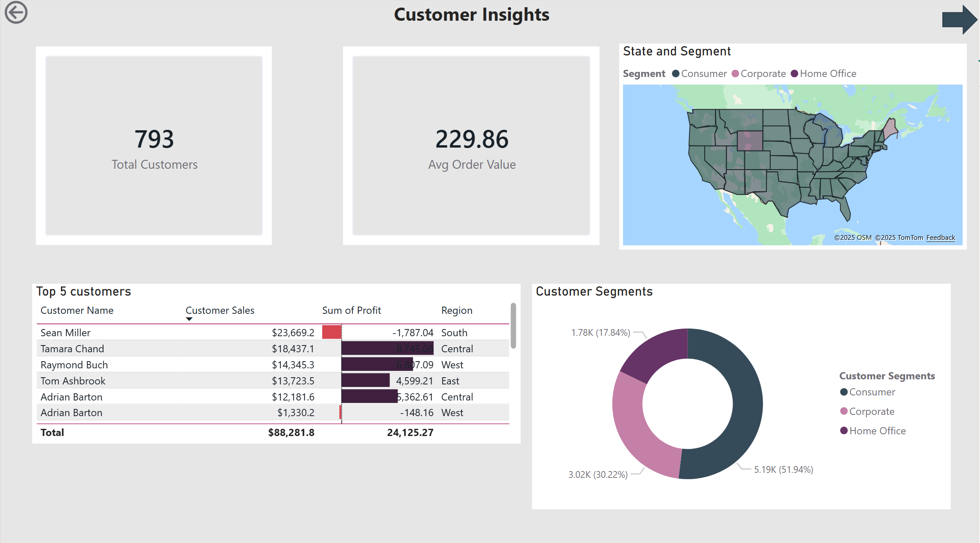Select Home Office dot in map legend
This screenshot has height=543, width=980.
coord(794,74)
